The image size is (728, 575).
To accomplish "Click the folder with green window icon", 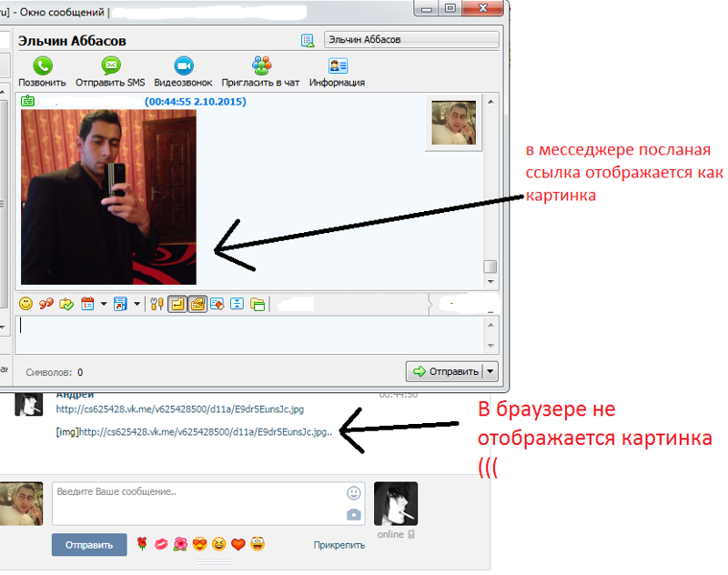I will coord(258,305).
